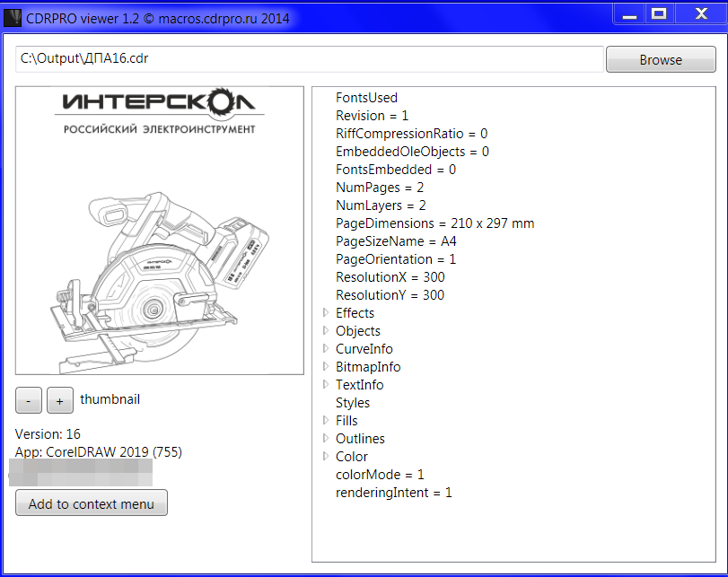Click the Effects label in the tree
Image resolution: width=728 pixels, height=577 pixels.
coord(355,313)
